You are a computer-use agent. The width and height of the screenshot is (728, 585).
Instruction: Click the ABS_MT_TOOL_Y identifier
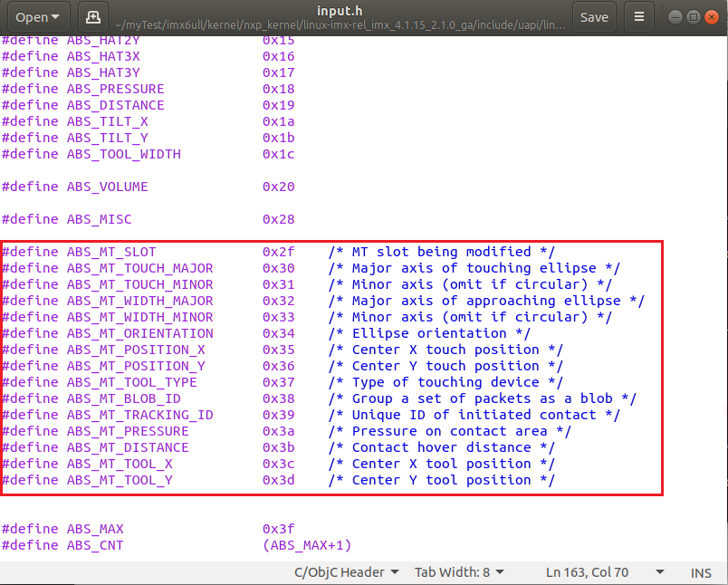point(120,480)
